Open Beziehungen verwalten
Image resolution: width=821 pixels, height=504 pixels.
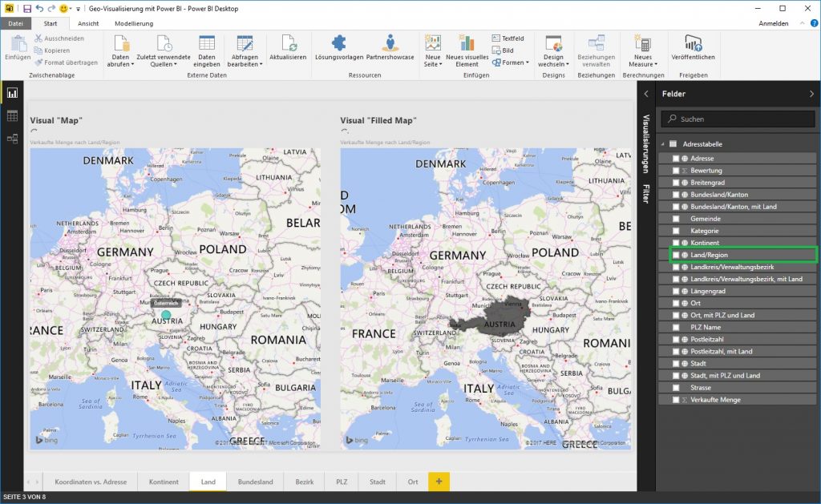coord(597,54)
